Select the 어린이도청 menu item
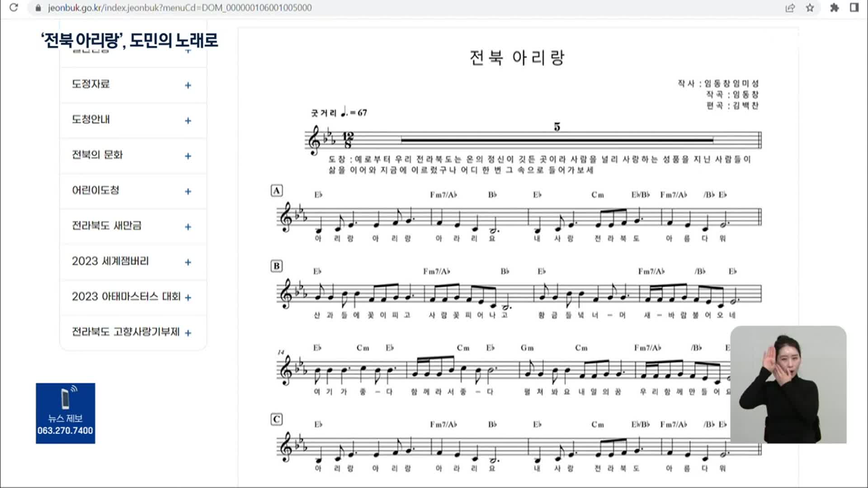Screen dimensions: 868x488 [x=95, y=190]
